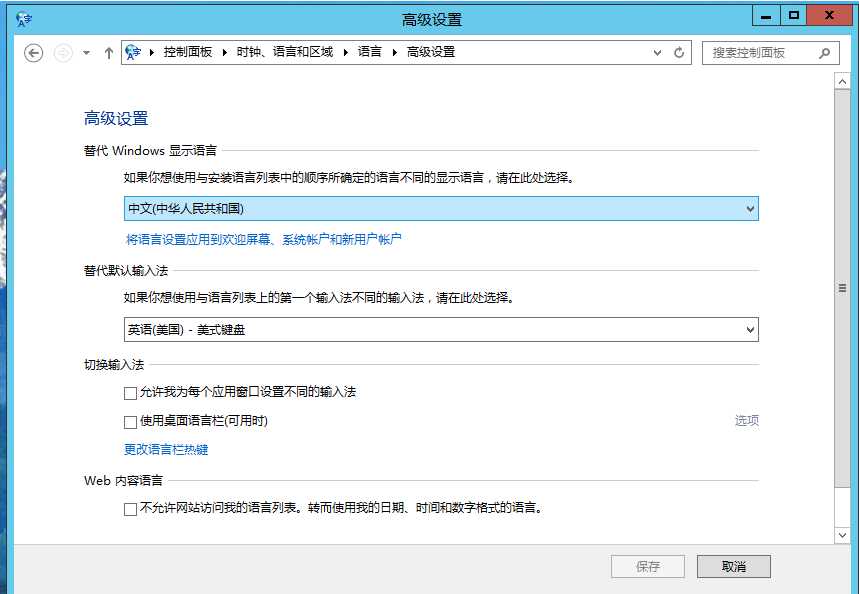Viewport: 859px width, 594px height.
Task: Open 将语言设置应用到欢迎屏幕 link
Action: tap(264, 239)
